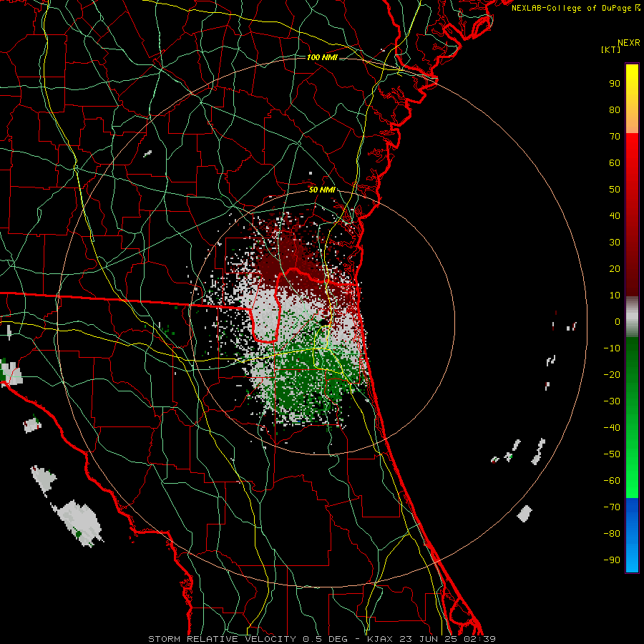Click the -70 value on velocity scale
Screen dimensions: 644x644
(x=612, y=507)
